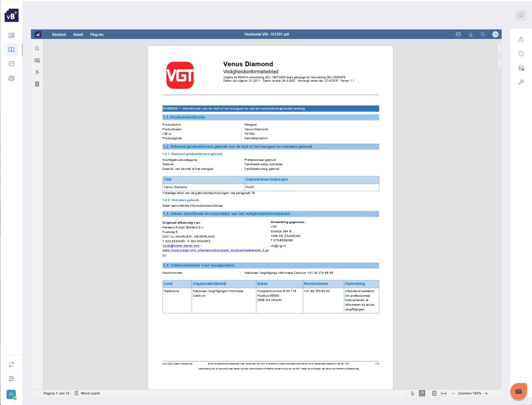Open the document outline icon in sidebar

(37, 72)
